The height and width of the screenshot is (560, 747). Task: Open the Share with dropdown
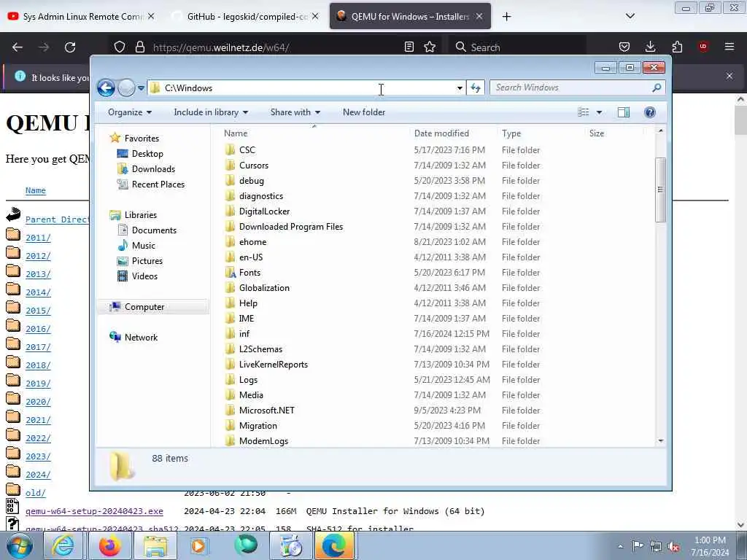pyautogui.click(x=295, y=112)
